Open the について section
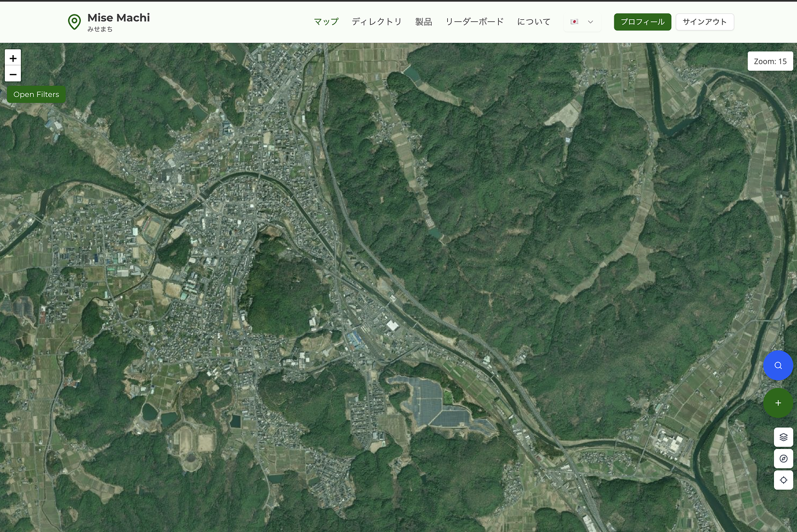 click(x=533, y=21)
